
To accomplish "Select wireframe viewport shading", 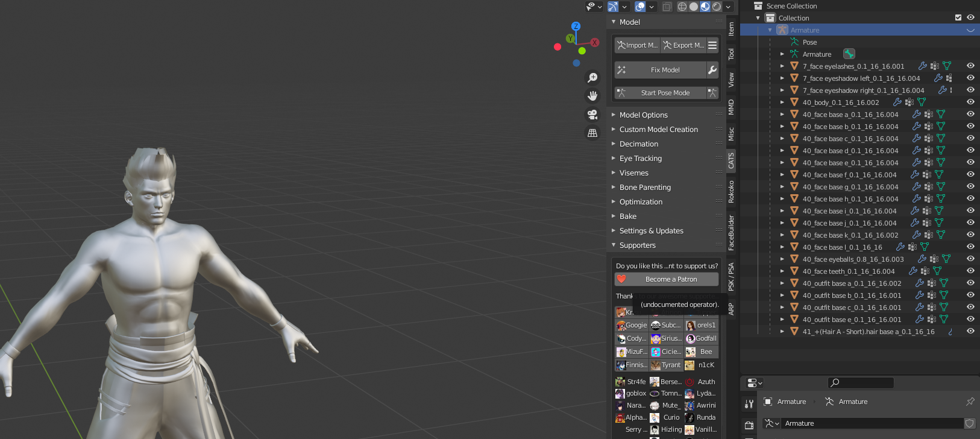I will (682, 7).
